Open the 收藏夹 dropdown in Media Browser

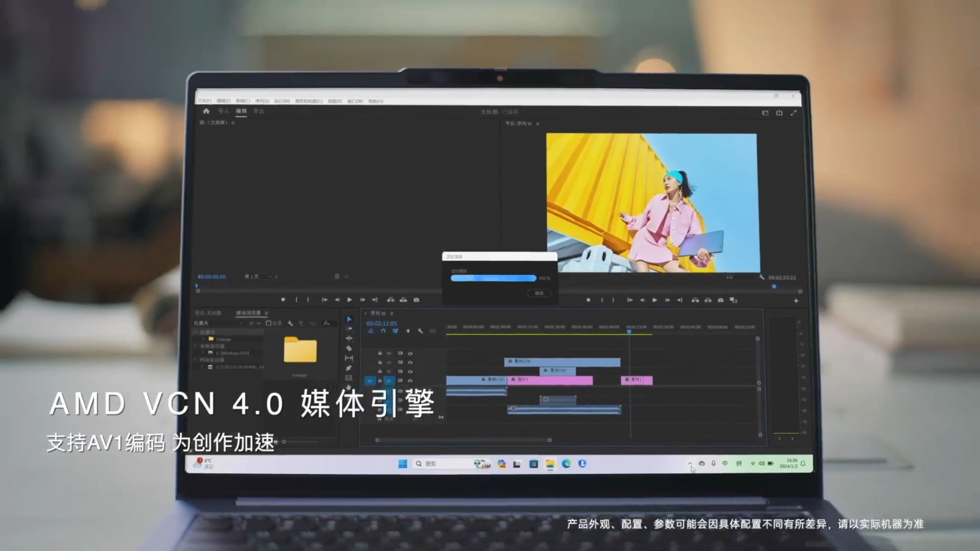(219, 323)
